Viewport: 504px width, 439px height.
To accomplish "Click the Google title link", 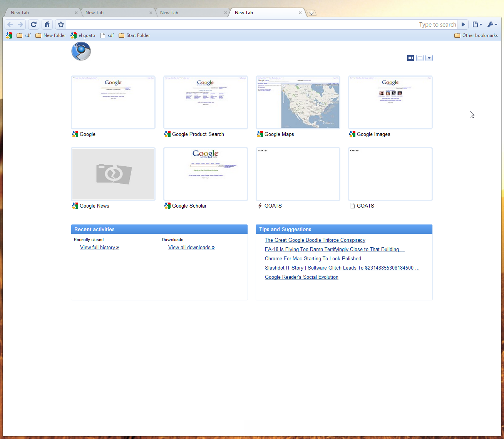I will point(87,134).
